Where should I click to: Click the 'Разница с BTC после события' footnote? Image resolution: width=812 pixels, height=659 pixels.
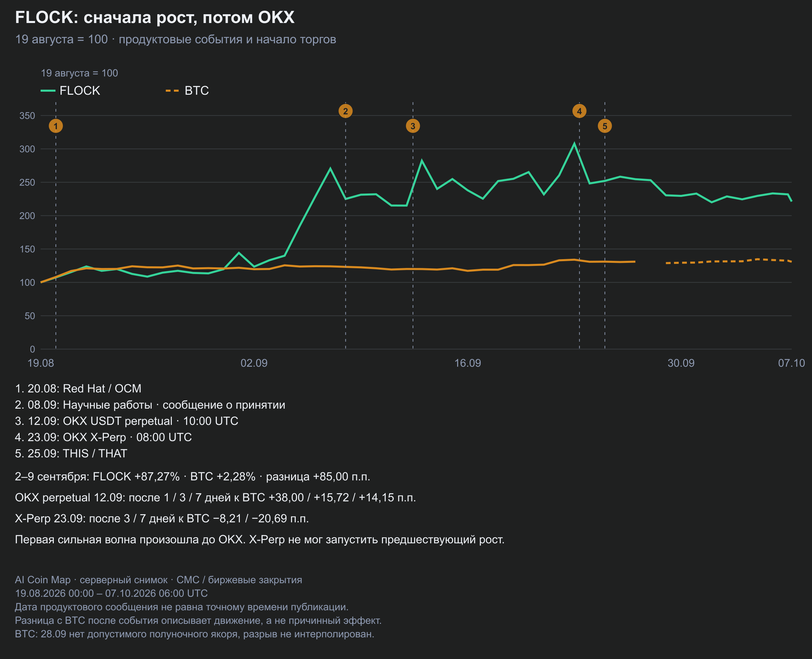tap(198, 621)
